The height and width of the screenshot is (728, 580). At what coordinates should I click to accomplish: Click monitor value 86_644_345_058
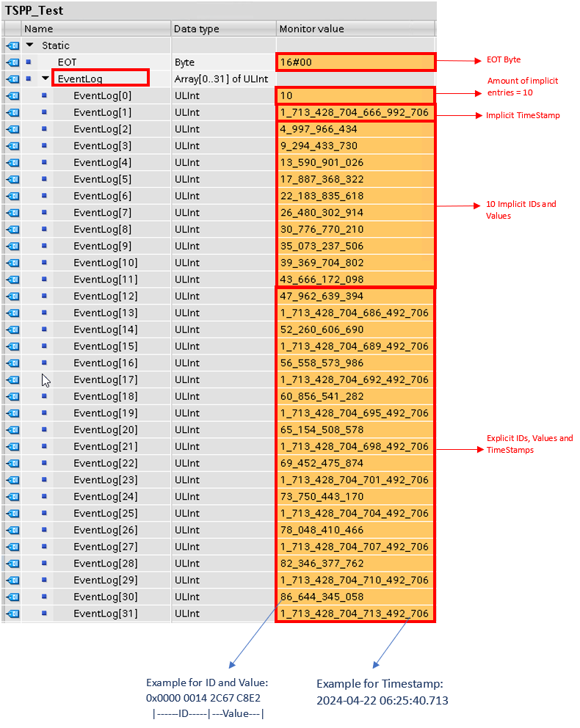(355, 597)
